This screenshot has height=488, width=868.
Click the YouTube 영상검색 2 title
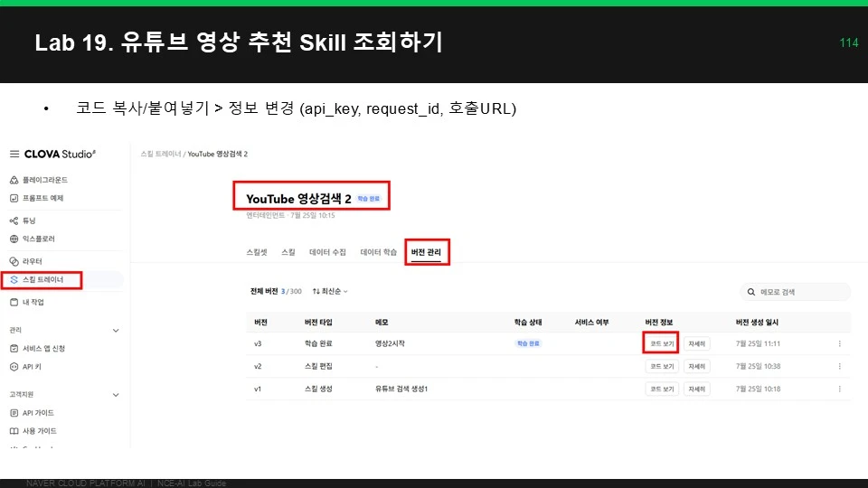coord(299,199)
